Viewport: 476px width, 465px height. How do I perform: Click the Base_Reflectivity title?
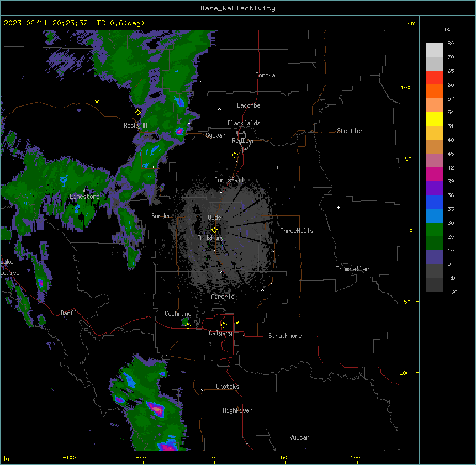(238, 8)
